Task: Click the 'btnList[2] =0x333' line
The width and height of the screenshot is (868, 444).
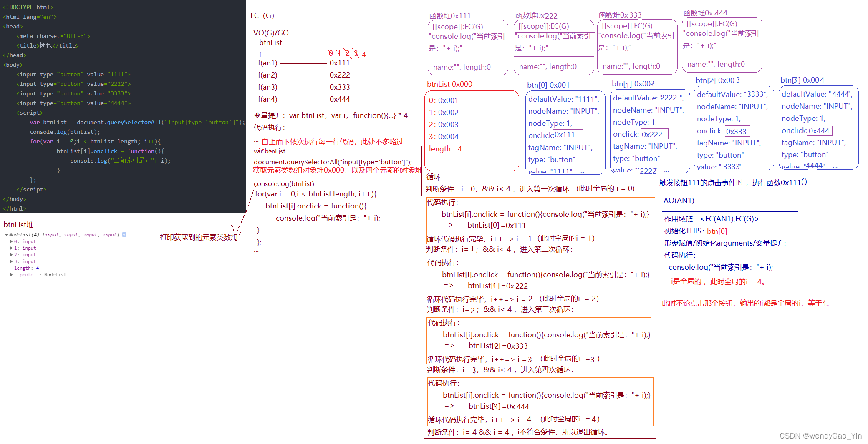Action: 498,346
